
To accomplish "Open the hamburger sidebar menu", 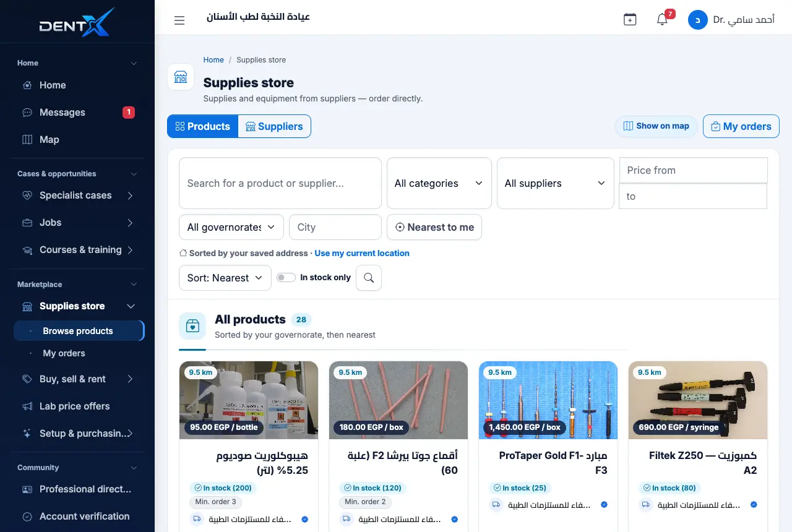I will 179,20.
